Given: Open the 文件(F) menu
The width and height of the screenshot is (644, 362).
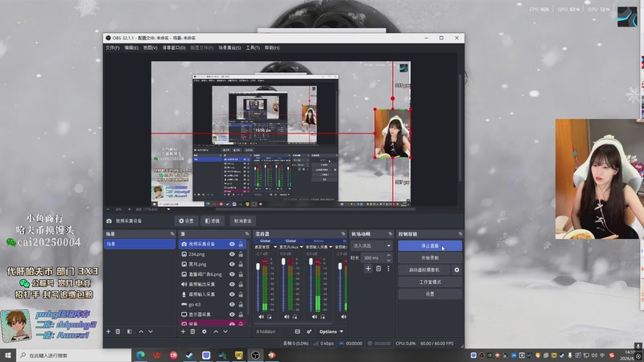Looking at the screenshot, I should tap(112, 48).
